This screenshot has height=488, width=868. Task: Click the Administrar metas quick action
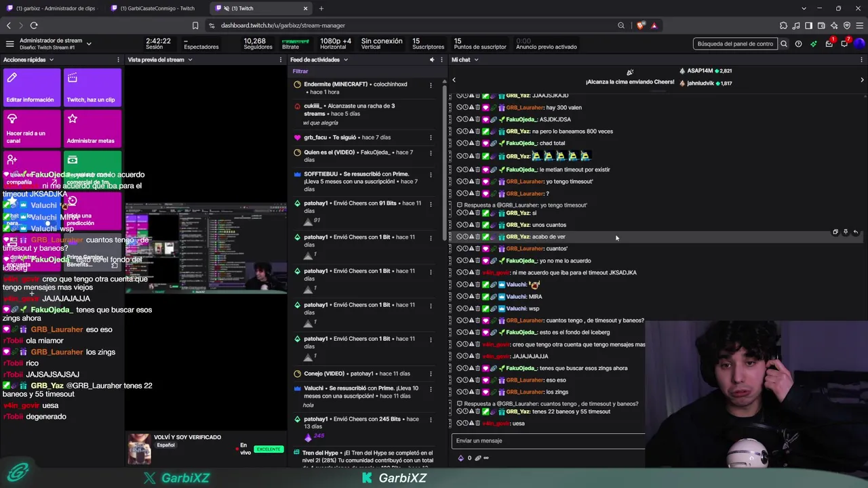(x=92, y=128)
